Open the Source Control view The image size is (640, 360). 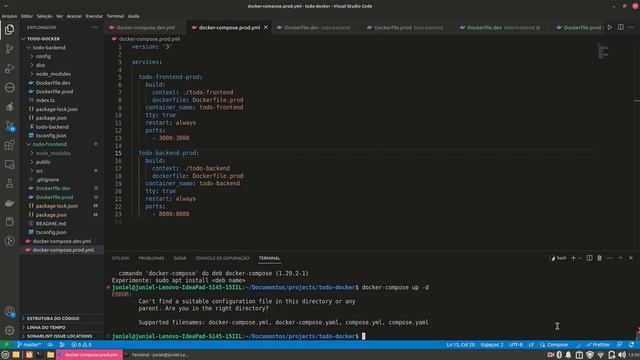click(x=9, y=49)
